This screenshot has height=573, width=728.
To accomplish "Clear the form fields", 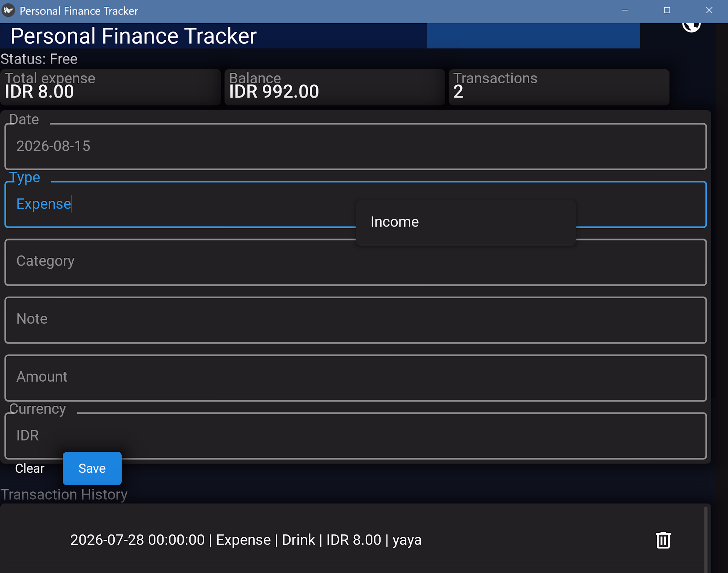I will (29, 468).
